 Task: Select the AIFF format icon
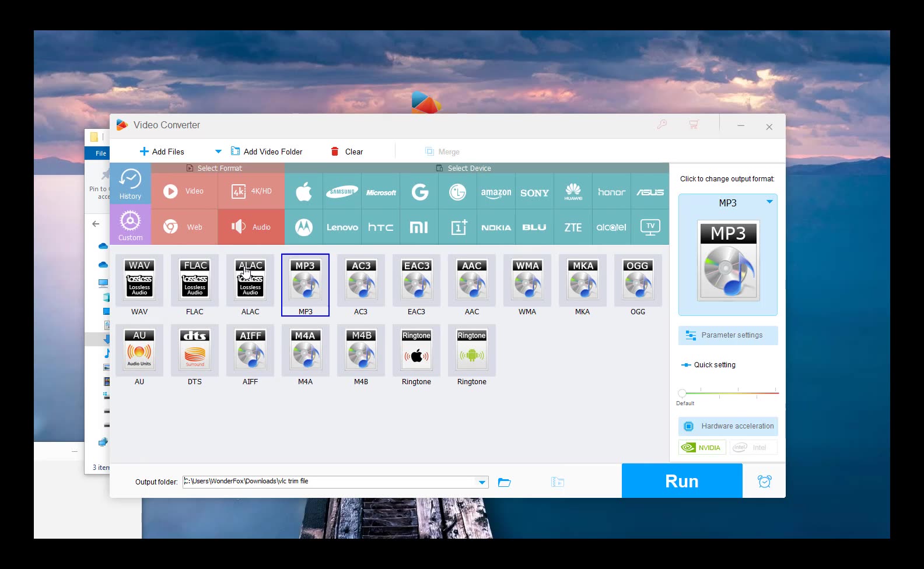tap(250, 350)
